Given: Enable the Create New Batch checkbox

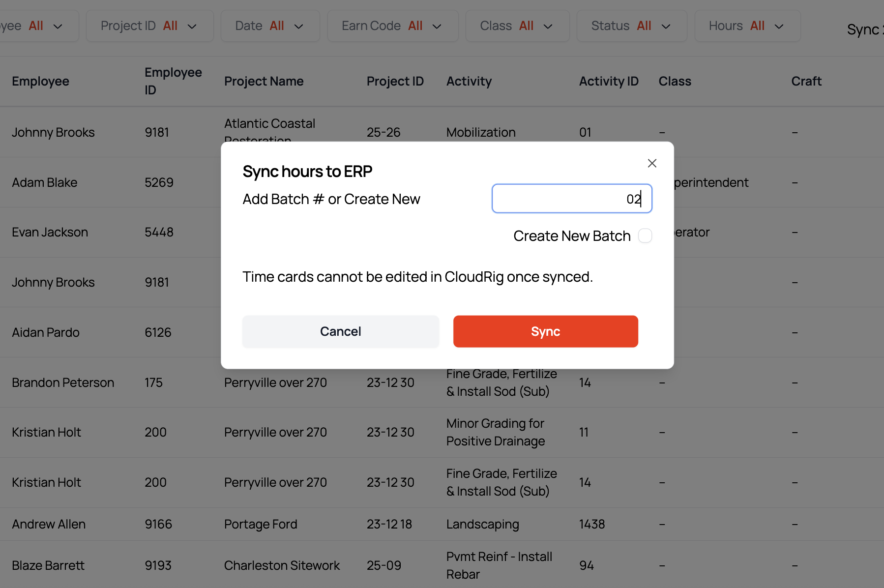Looking at the screenshot, I should (x=645, y=236).
